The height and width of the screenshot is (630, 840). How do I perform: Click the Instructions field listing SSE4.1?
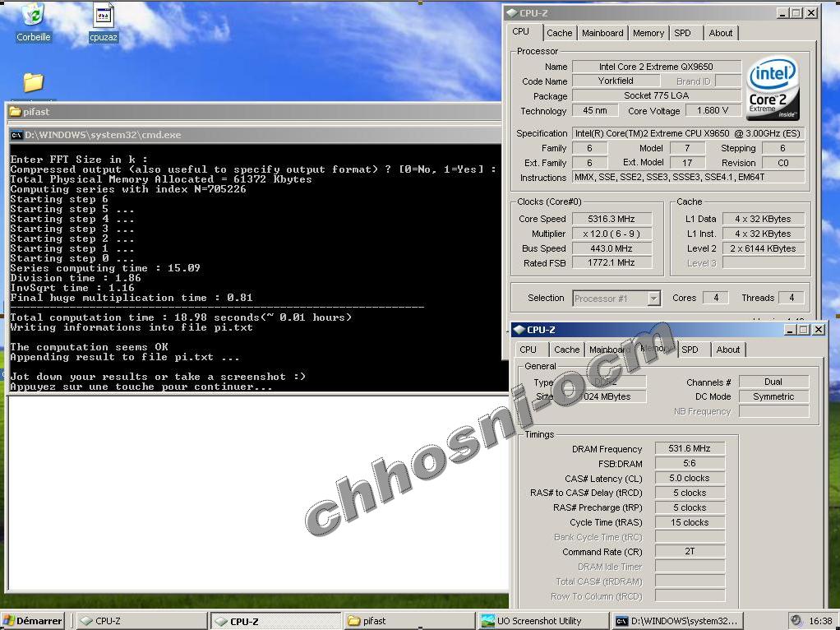[689, 177]
